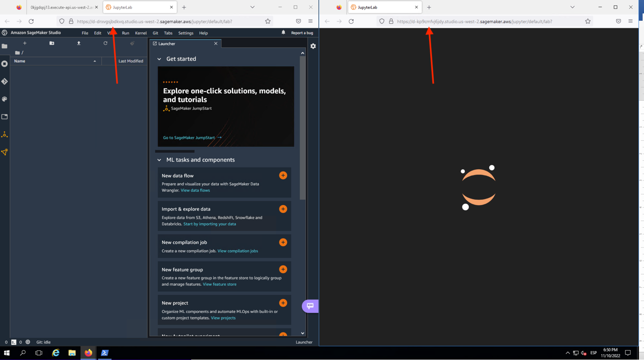Open Save to Pocket in the right Firefox window

tap(618, 21)
